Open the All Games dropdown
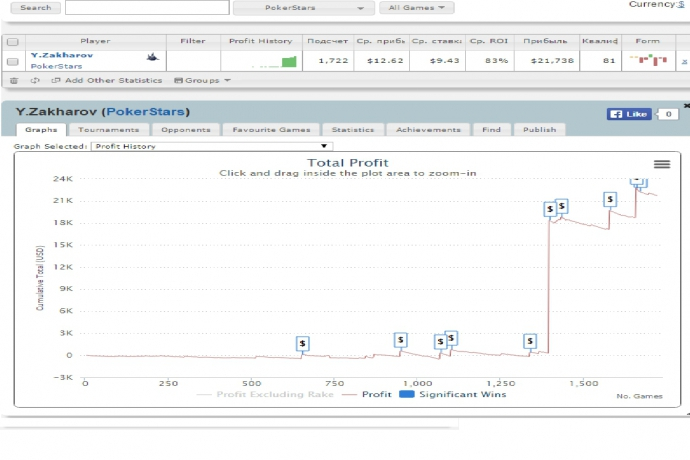The image size is (690, 460). pos(416,7)
